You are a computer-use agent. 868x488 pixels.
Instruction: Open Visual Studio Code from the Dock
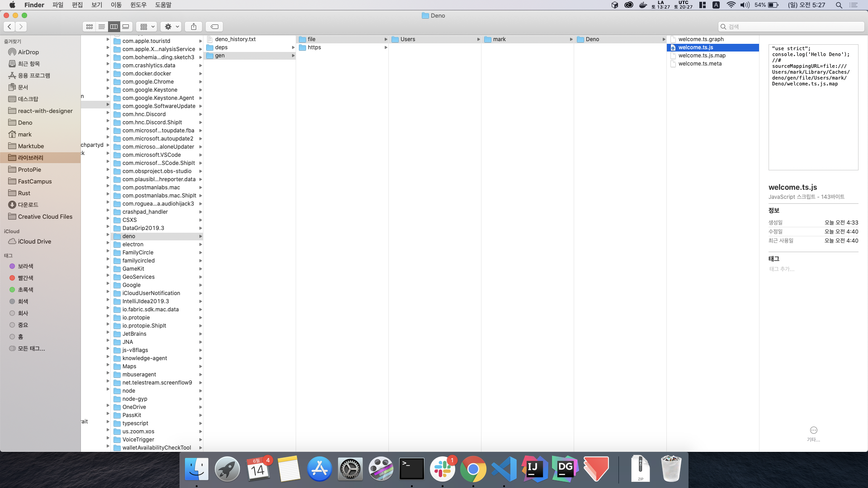(x=504, y=469)
